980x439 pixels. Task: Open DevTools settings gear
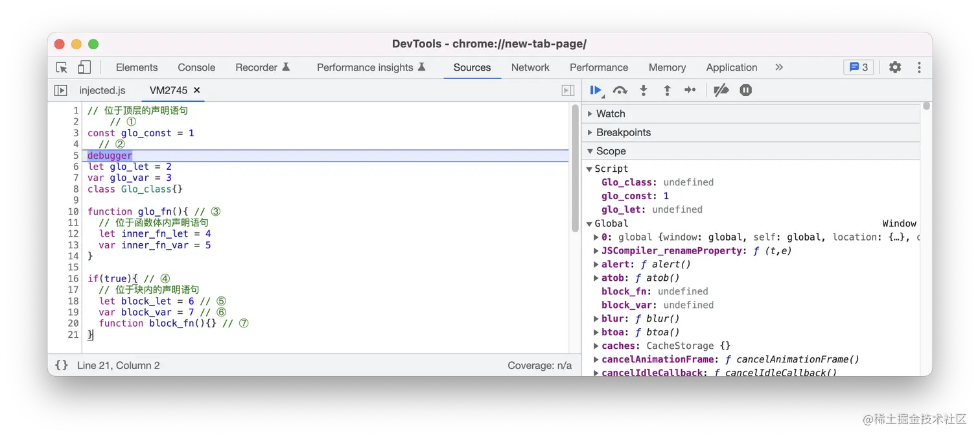[895, 67]
